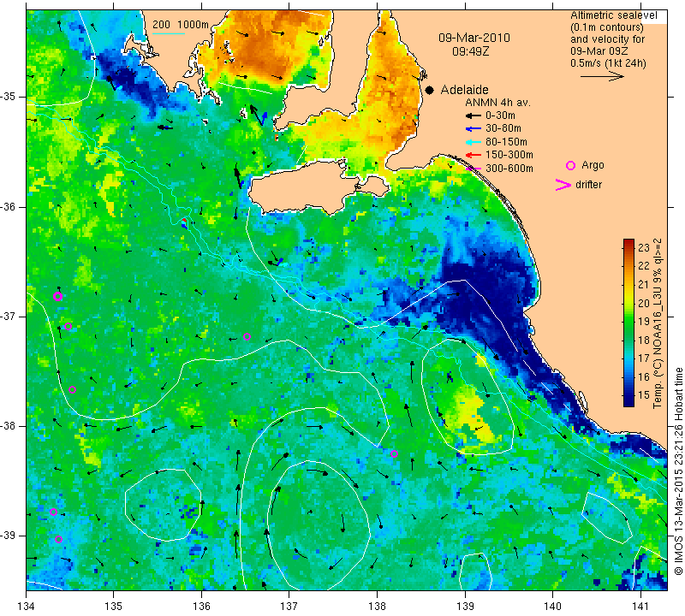Click the '300-600m' depth label

[509, 169]
